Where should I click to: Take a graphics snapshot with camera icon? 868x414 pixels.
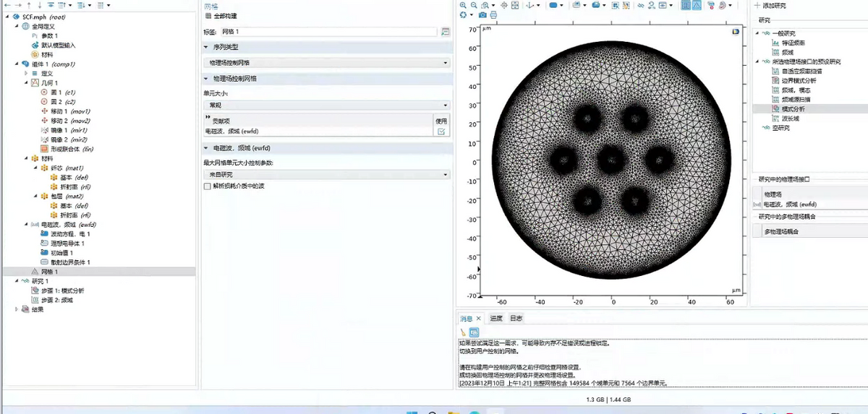[x=482, y=15]
